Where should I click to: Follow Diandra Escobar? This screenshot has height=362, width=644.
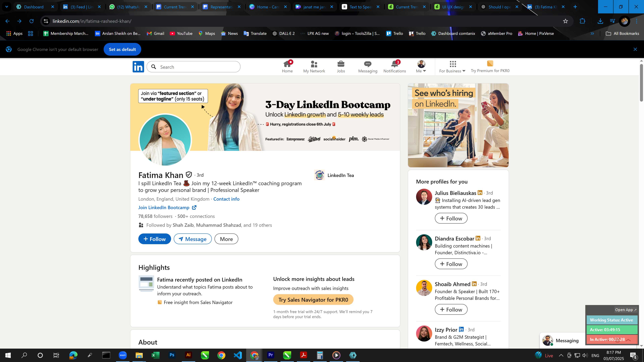coord(451,264)
